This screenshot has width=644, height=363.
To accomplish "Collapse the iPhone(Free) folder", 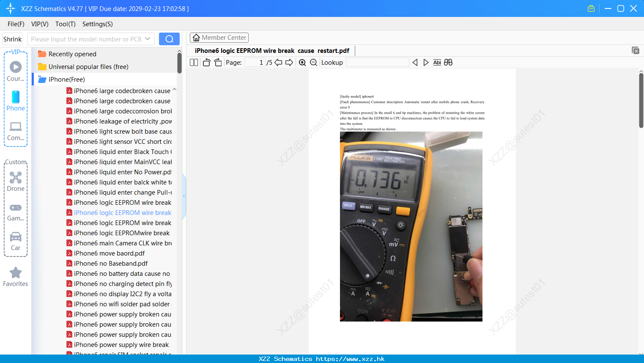I will pos(62,80).
